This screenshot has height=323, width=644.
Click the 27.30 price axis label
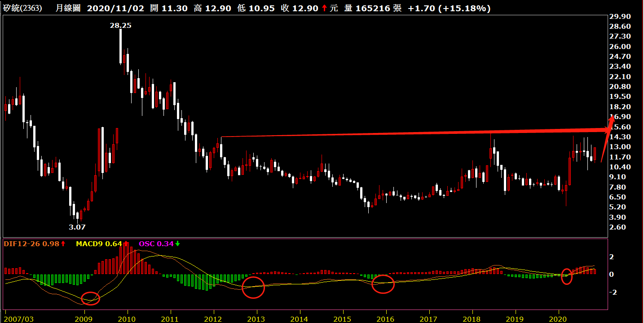click(x=621, y=36)
